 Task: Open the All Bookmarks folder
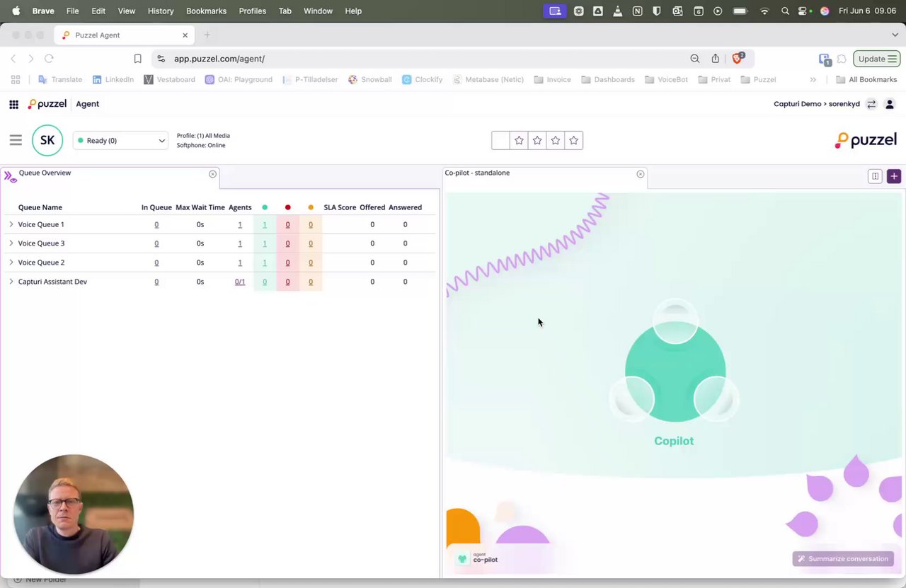tap(866, 79)
